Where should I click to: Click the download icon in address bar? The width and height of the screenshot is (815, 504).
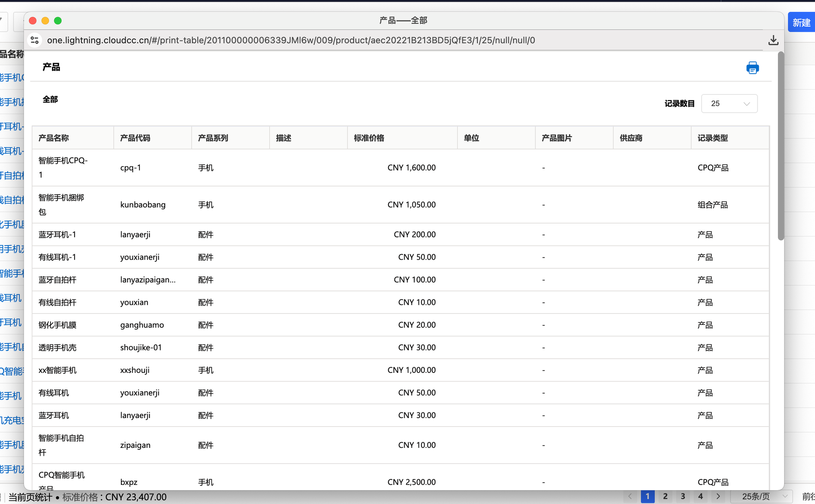click(x=773, y=40)
